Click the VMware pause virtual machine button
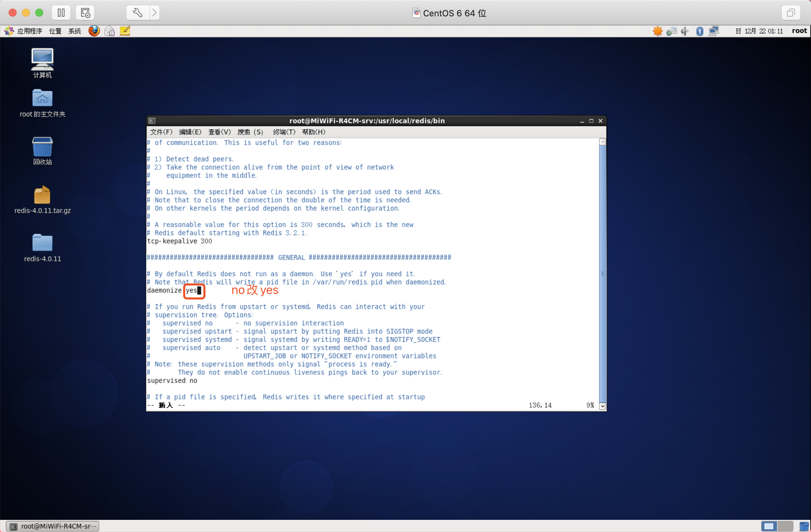Screen dimensions: 811x532 pos(61,13)
